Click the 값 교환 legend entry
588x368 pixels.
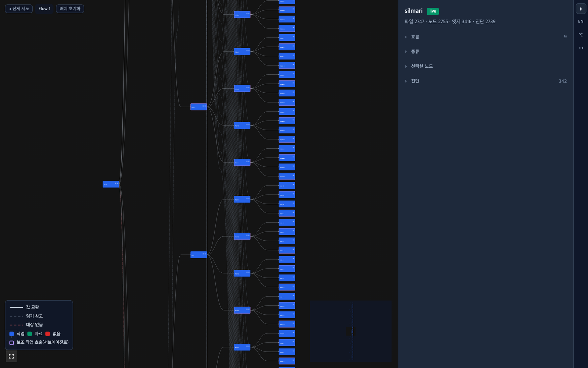24,307
